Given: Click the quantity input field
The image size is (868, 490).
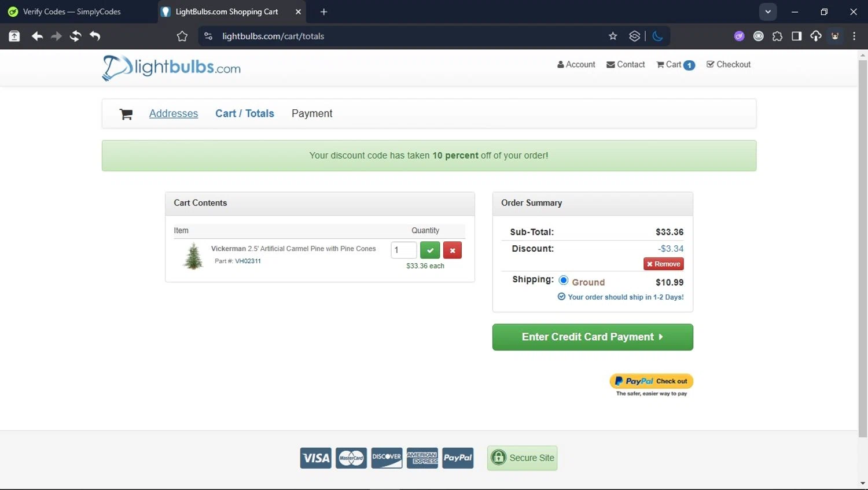Looking at the screenshot, I should click(x=404, y=250).
